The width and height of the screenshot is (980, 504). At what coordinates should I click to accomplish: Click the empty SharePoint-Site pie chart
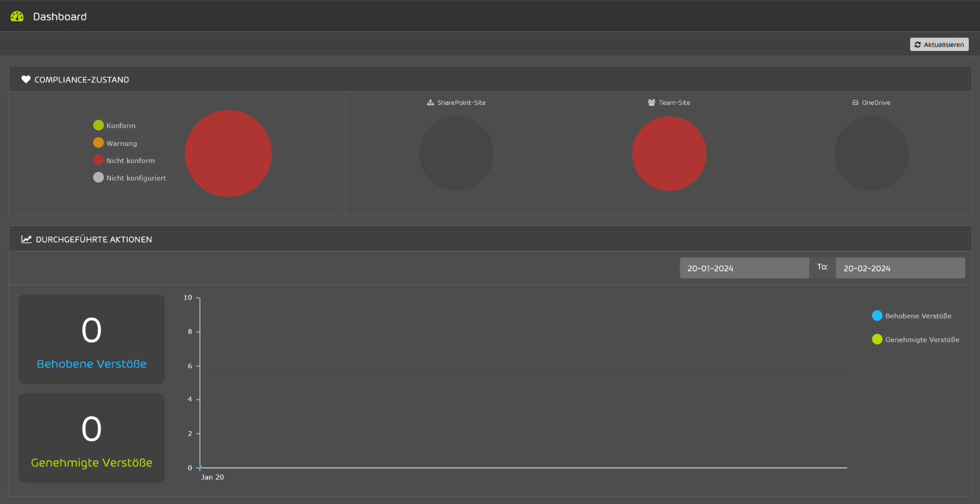[457, 154]
